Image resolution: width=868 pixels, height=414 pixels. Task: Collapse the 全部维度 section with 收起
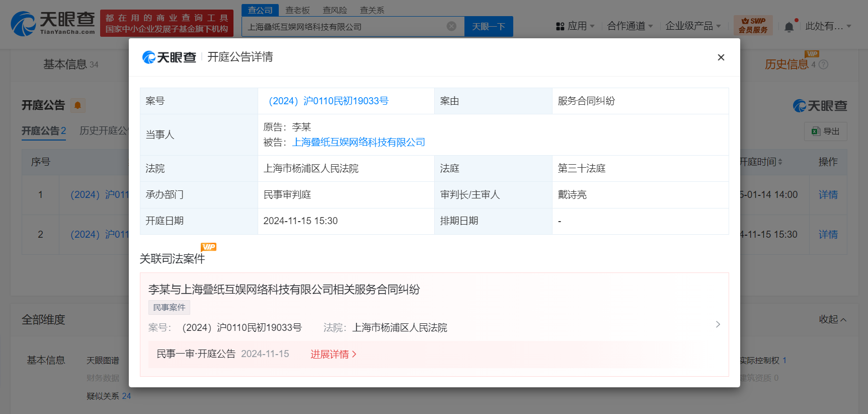tap(832, 319)
